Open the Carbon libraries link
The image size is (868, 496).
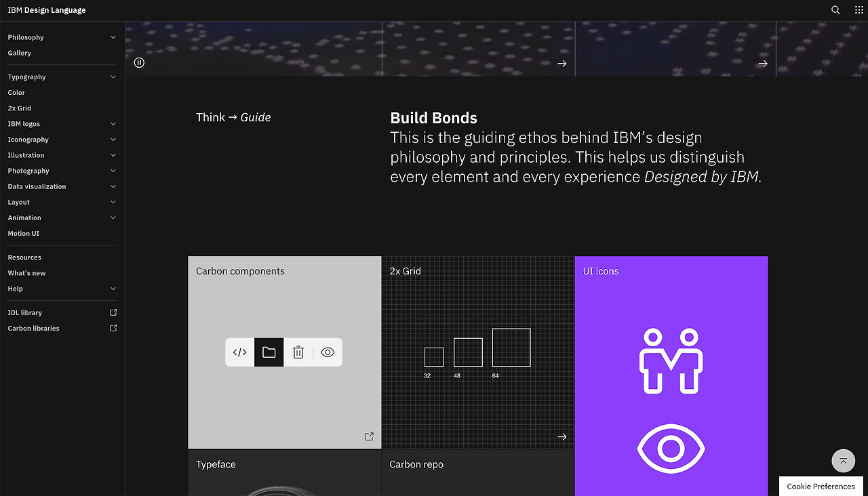34,329
